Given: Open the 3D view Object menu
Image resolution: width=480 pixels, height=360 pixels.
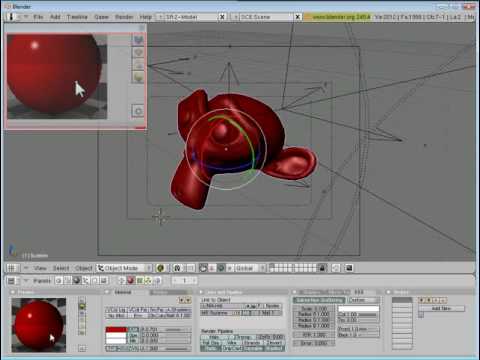Looking at the screenshot, I should tap(83, 268).
